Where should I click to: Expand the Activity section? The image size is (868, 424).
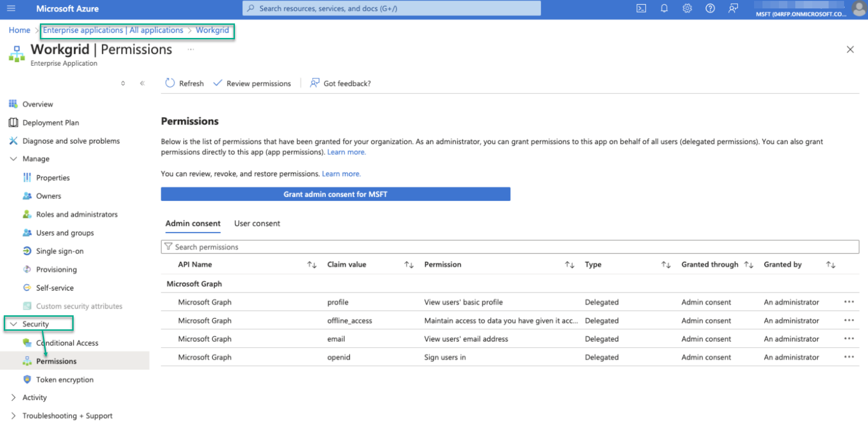(13, 397)
